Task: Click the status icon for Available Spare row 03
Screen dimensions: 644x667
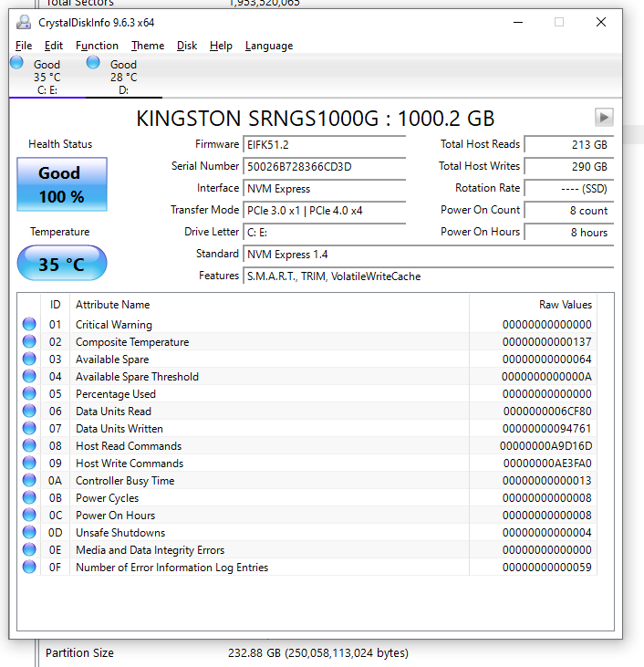Action: (x=29, y=359)
